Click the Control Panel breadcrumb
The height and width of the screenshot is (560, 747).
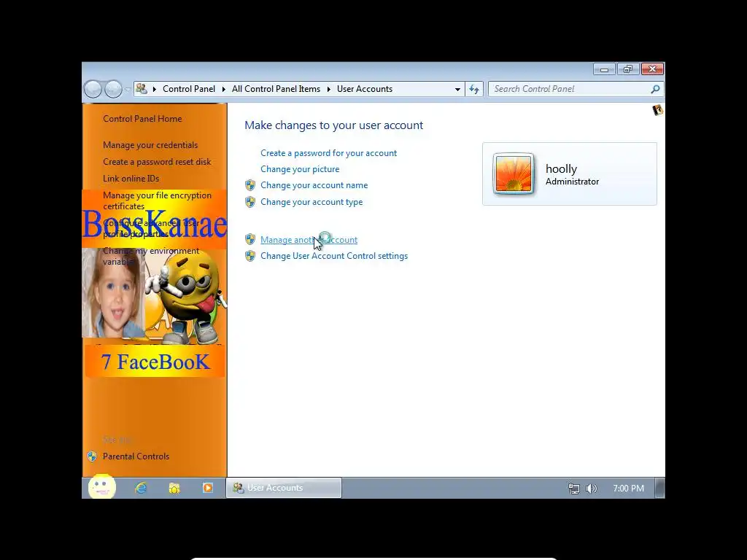tap(189, 89)
